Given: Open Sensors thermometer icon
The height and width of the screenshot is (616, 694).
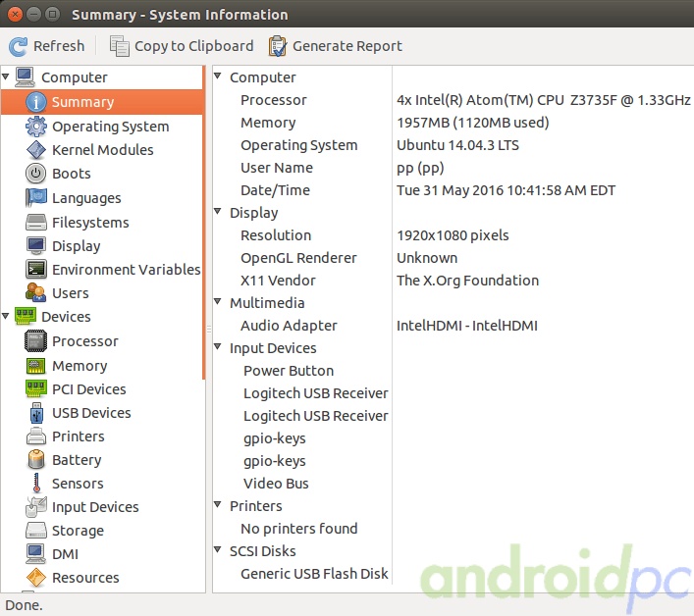Looking at the screenshot, I should (36, 483).
